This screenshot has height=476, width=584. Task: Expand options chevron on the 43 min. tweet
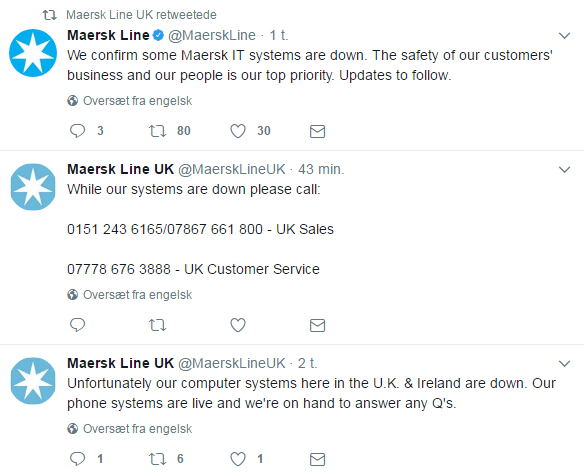[x=565, y=170]
